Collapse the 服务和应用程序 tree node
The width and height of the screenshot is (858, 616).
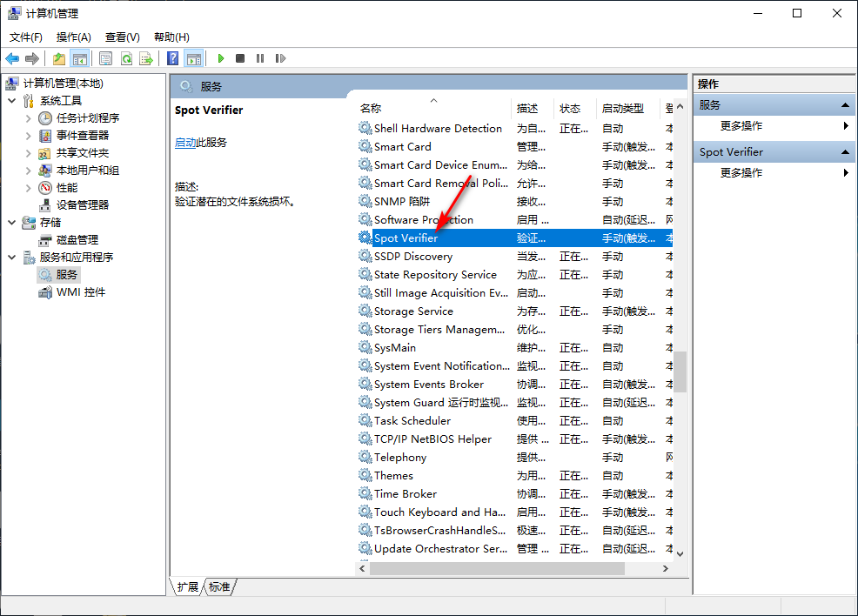click(12, 258)
